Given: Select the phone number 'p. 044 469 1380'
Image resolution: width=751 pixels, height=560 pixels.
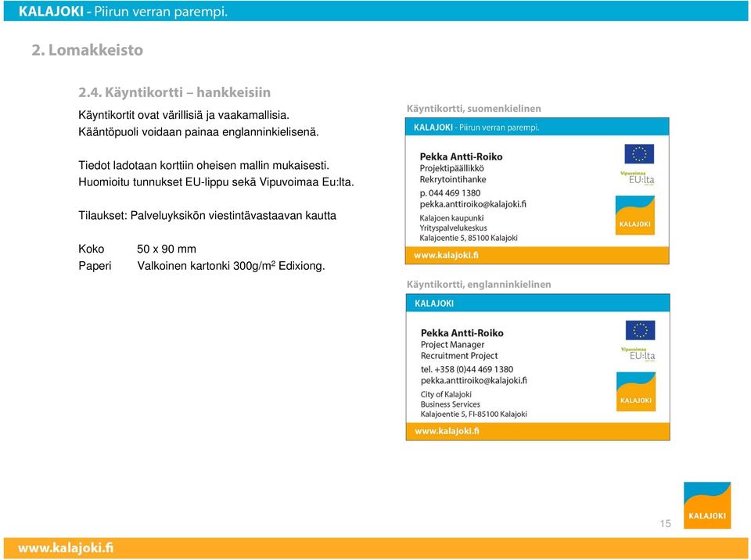Looking at the screenshot, I should tap(450, 193).
